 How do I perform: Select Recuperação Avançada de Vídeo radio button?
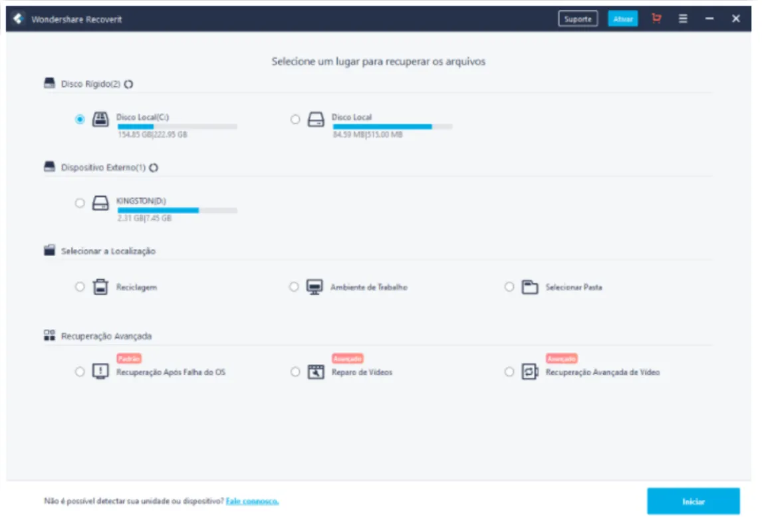(x=509, y=372)
